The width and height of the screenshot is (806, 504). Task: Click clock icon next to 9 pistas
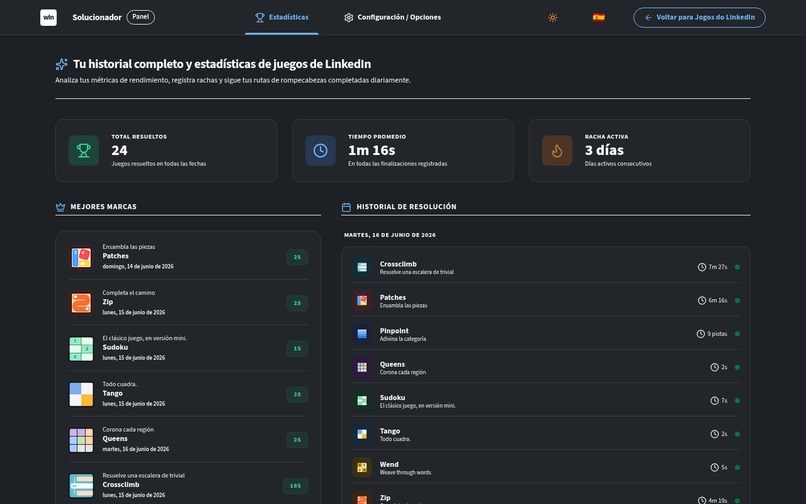coord(700,334)
